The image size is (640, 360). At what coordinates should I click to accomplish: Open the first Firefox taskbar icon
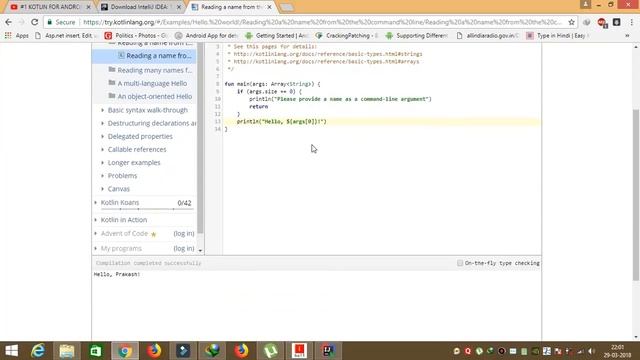[x=154, y=351]
